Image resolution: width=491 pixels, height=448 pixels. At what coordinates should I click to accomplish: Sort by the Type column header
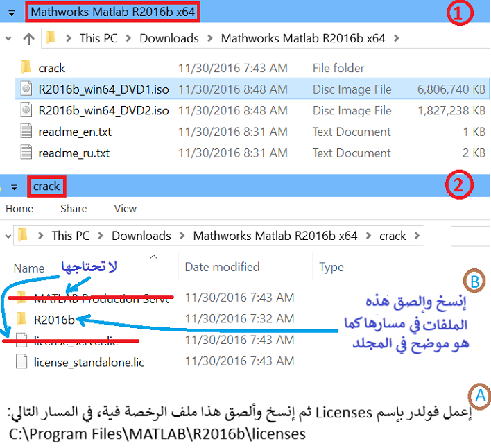(331, 267)
